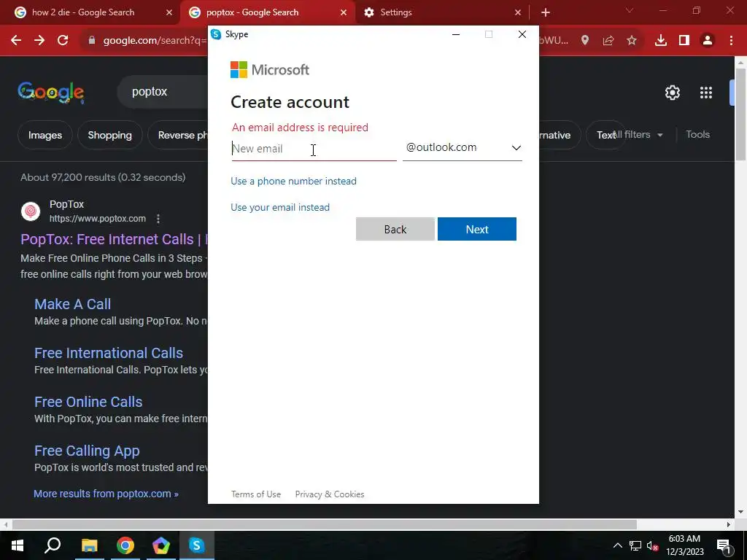Go forward in Chrome history
The width and height of the screenshot is (747, 560).
tap(39, 41)
